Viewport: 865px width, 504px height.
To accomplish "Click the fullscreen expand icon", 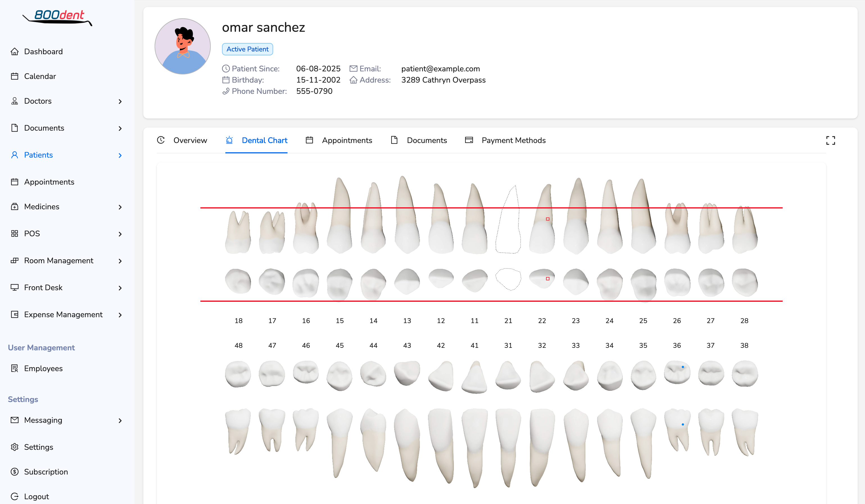I will pyautogui.click(x=830, y=140).
